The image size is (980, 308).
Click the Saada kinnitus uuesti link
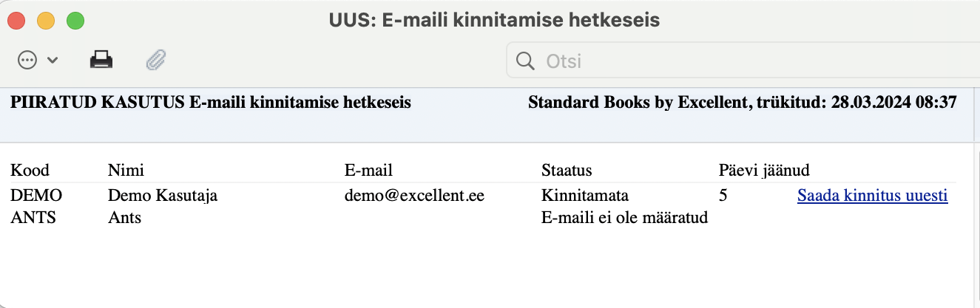[x=872, y=196]
